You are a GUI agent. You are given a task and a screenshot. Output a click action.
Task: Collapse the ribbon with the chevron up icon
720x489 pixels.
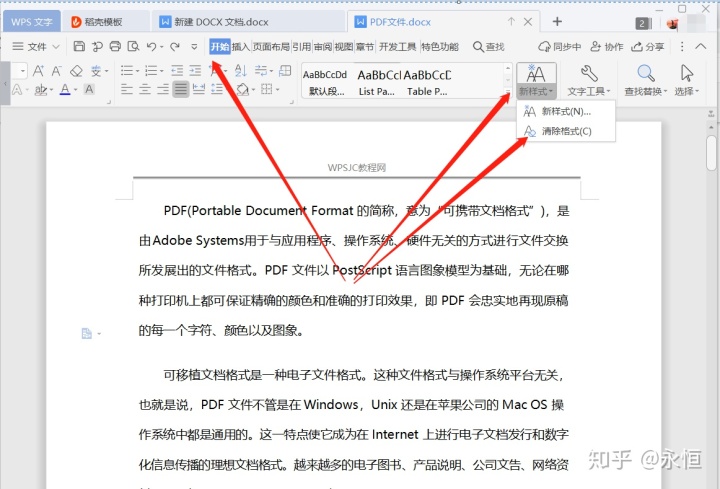pos(701,46)
